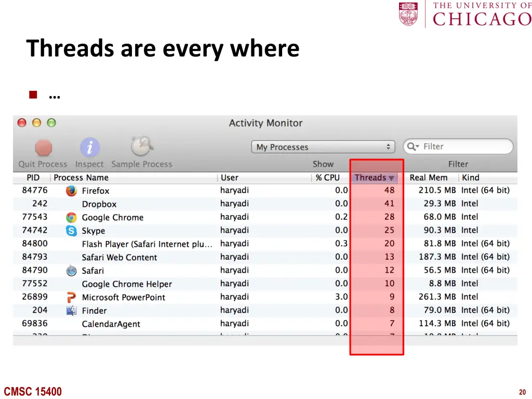532x399 pixels.
Task: Select the Google Chrome Helper process name
Action: click(x=127, y=284)
